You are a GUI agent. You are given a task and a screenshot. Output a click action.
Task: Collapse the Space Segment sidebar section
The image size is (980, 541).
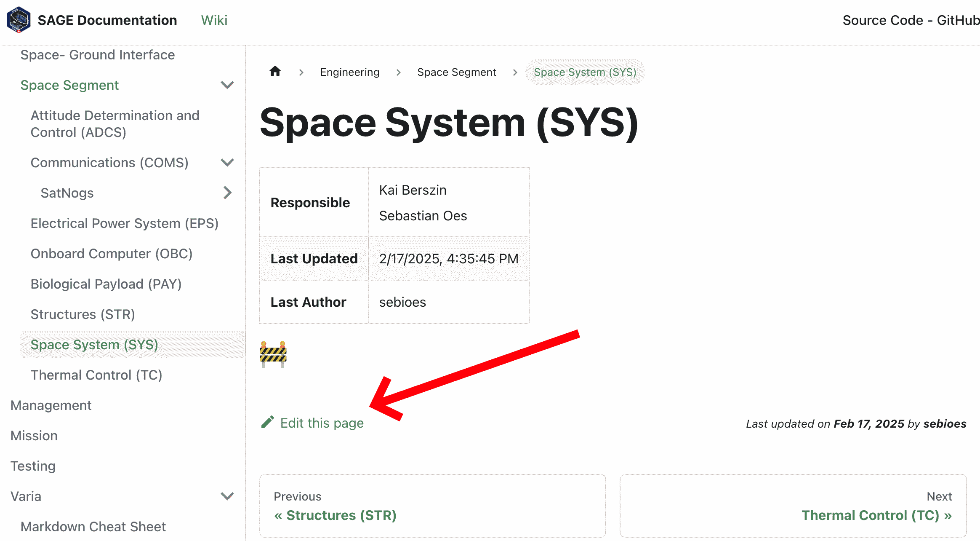click(227, 85)
